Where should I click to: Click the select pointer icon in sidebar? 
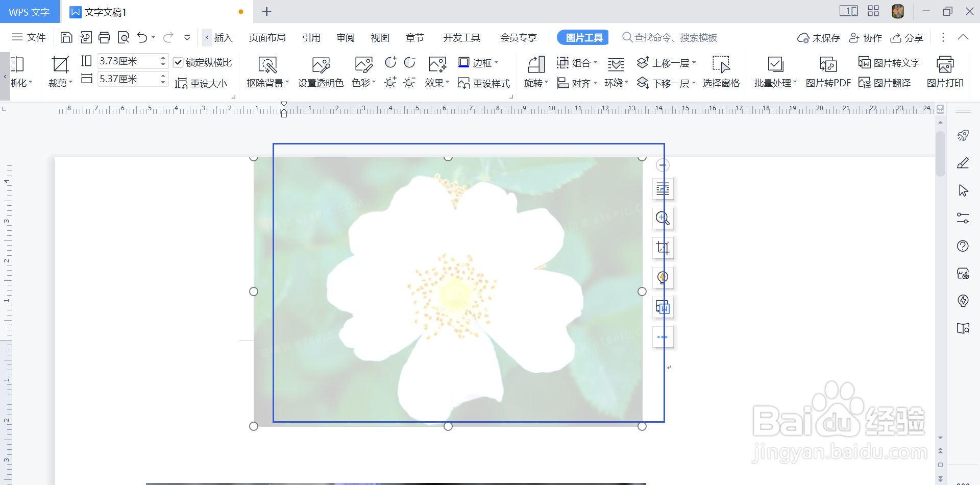963,190
